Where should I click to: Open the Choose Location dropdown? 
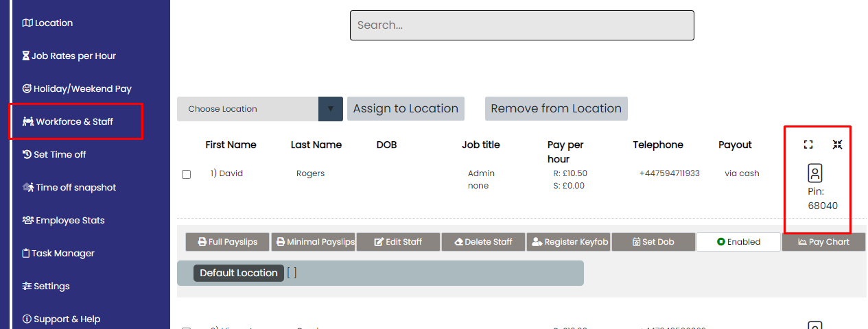coord(260,109)
